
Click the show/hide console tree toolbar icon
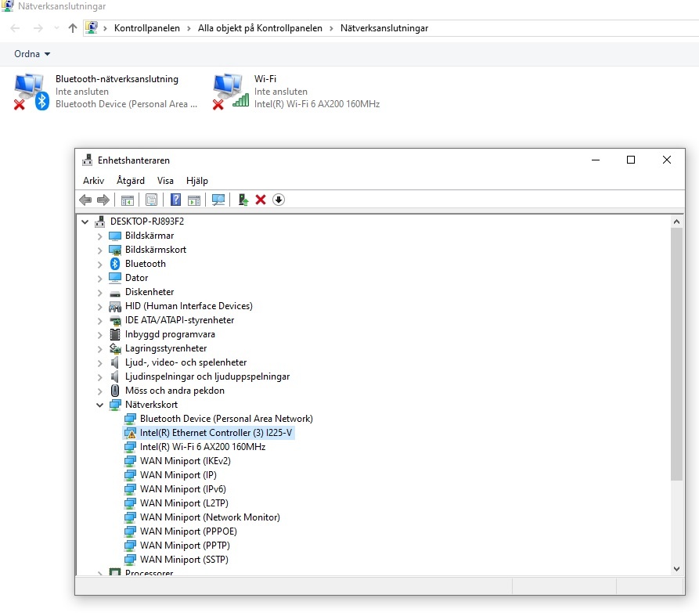128,200
